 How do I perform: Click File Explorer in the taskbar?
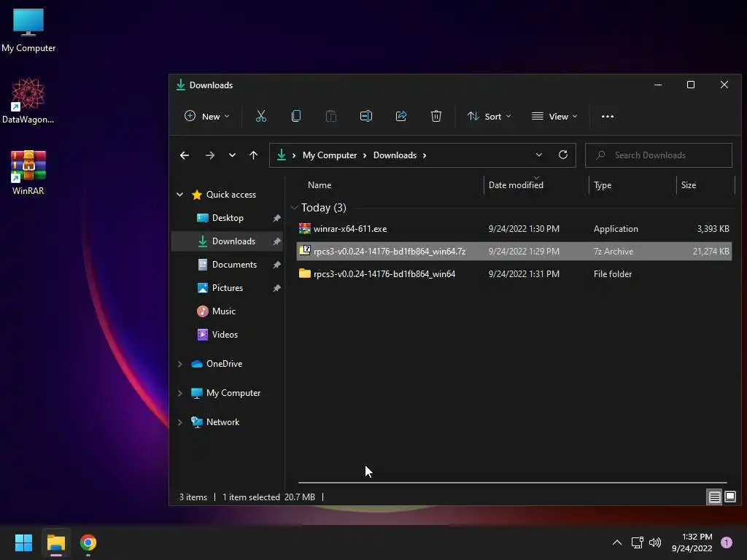(x=55, y=542)
